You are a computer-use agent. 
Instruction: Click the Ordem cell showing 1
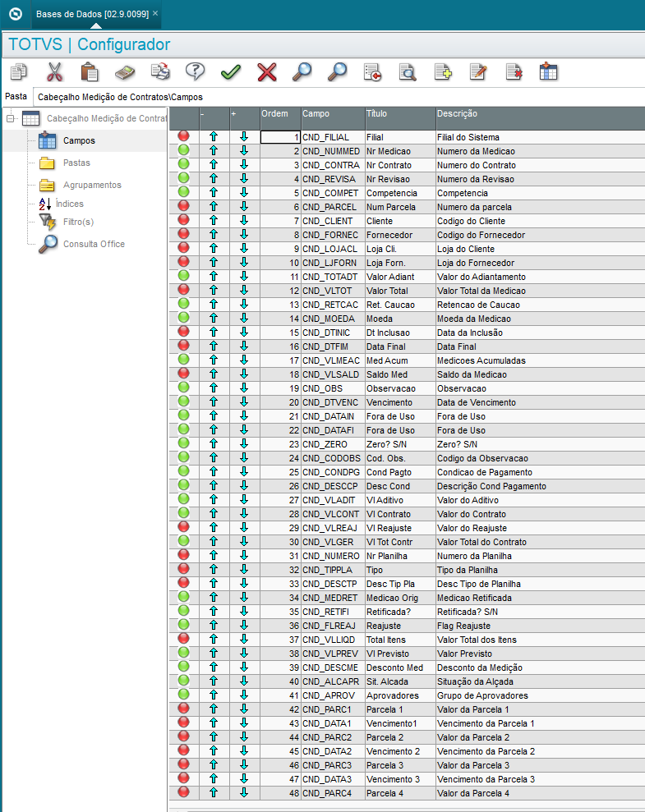coord(280,137)
